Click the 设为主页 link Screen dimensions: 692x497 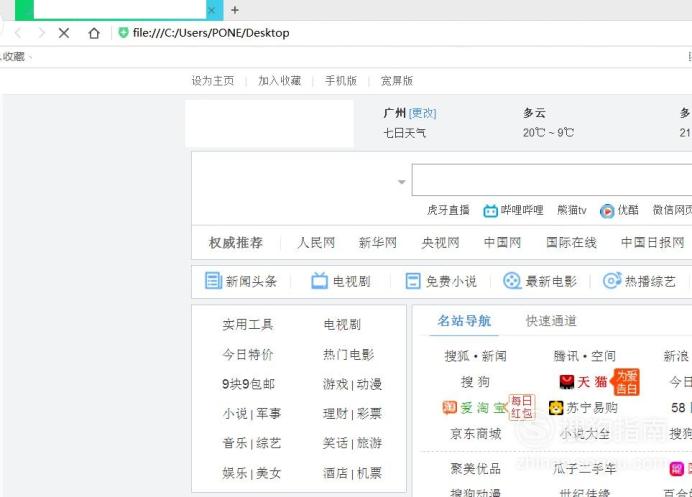[x=213, y=81]
